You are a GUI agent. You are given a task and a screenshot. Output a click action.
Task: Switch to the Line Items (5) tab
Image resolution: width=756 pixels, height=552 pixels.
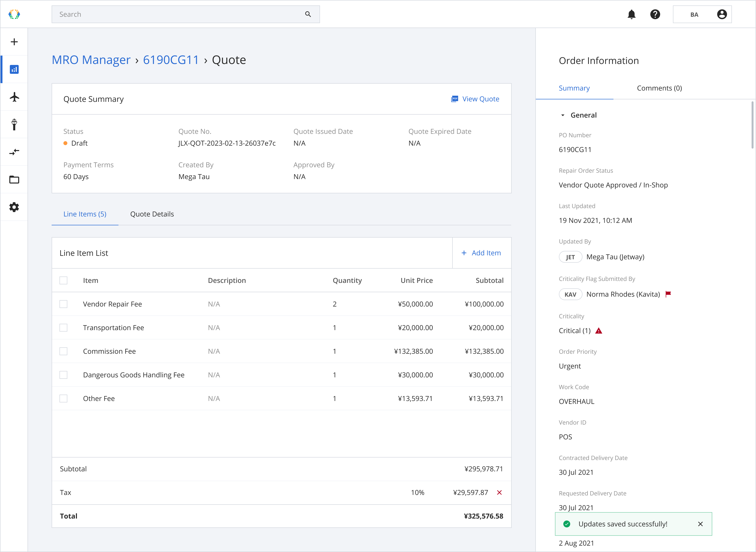click(x=85, y=214)
